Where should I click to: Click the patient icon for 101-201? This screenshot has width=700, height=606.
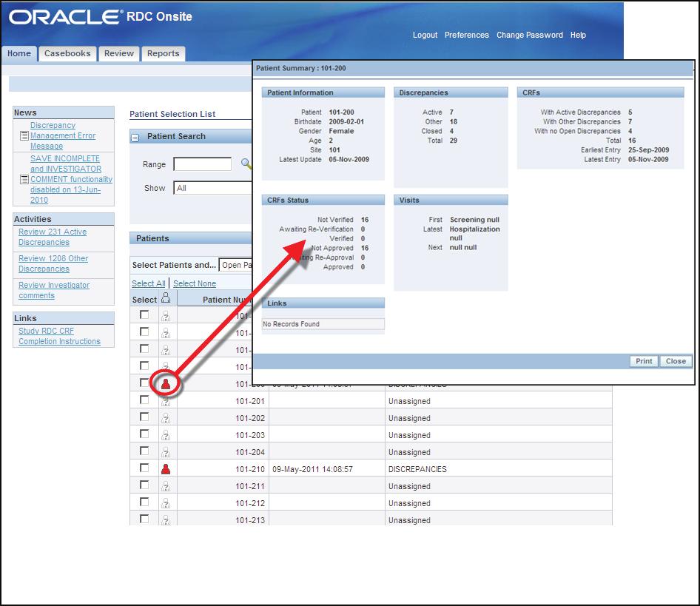(x=166, y=402)
